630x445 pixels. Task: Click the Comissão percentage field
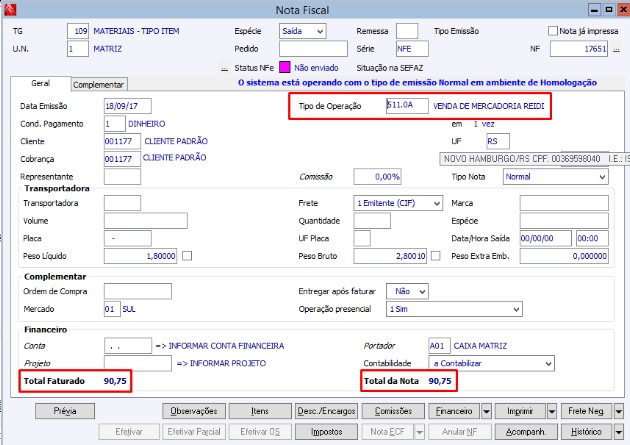[377, 177]
